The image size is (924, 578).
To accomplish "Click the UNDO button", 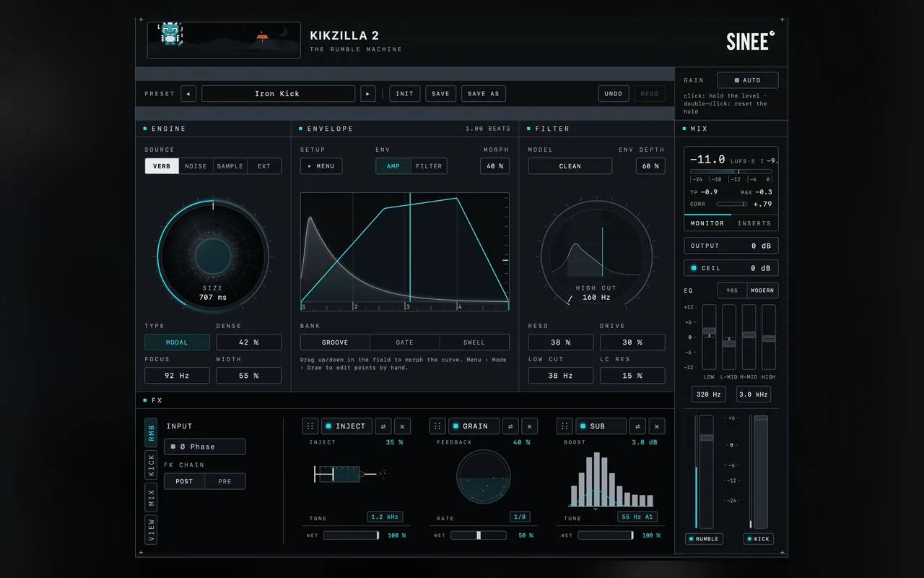I will 614,93.
